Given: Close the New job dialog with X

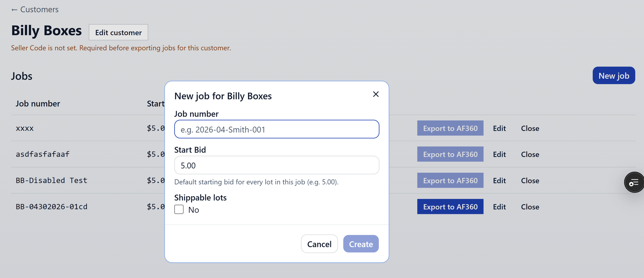Looking at the screenshot, I should click(376, 94).
